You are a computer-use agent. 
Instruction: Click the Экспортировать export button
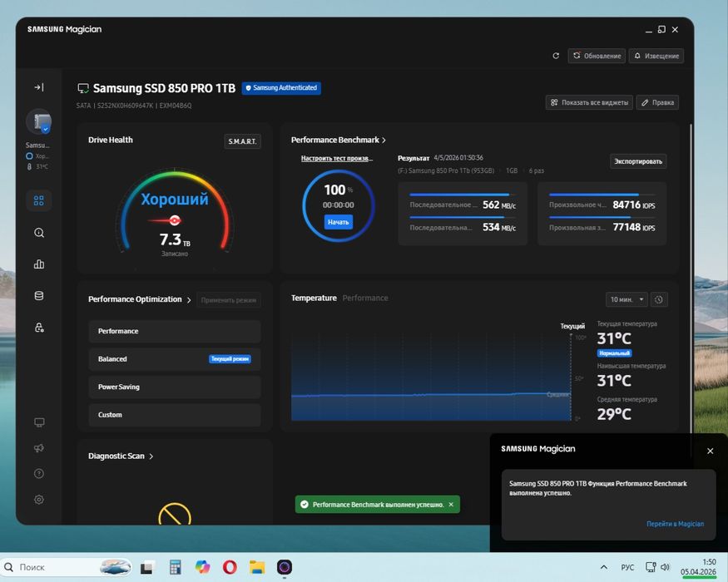point(638,161)
